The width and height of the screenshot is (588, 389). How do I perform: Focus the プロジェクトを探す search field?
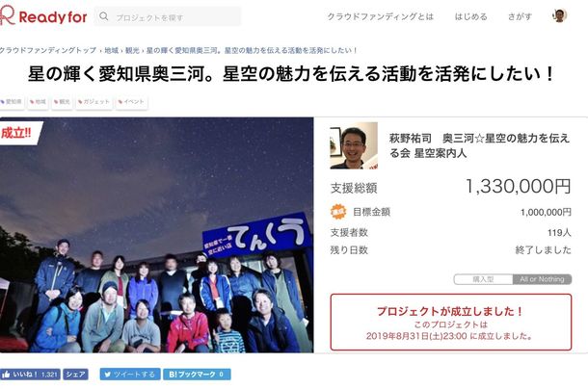[x=168, y=16]
